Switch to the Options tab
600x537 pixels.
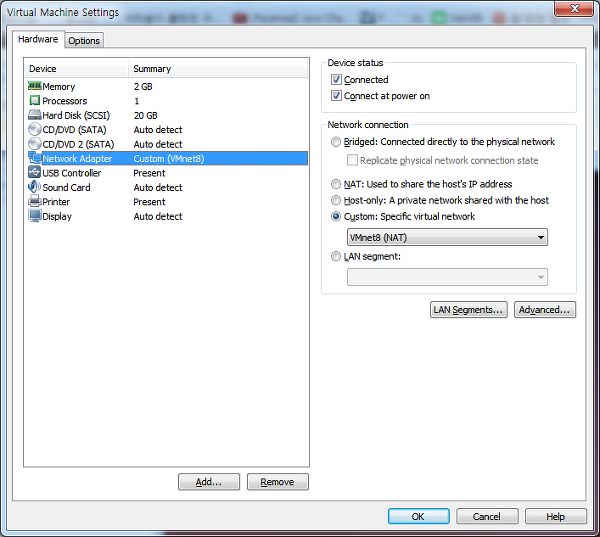[x=84, y=41]
